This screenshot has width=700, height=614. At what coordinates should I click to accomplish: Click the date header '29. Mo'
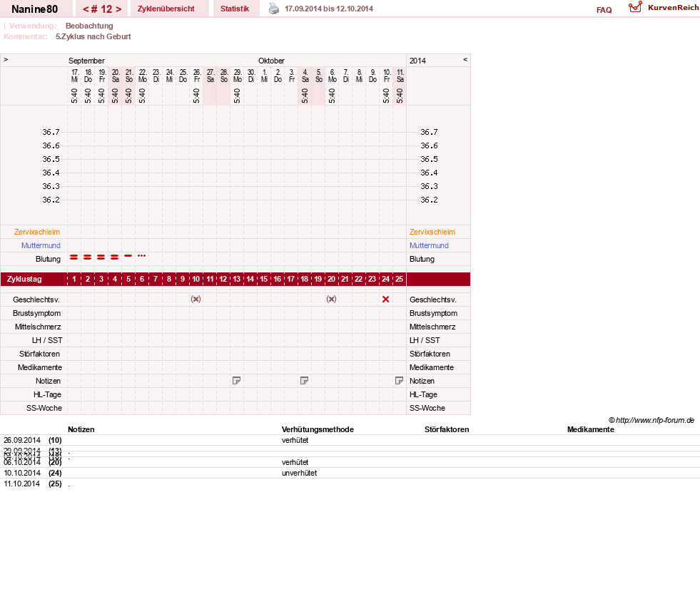coord(238,76)
